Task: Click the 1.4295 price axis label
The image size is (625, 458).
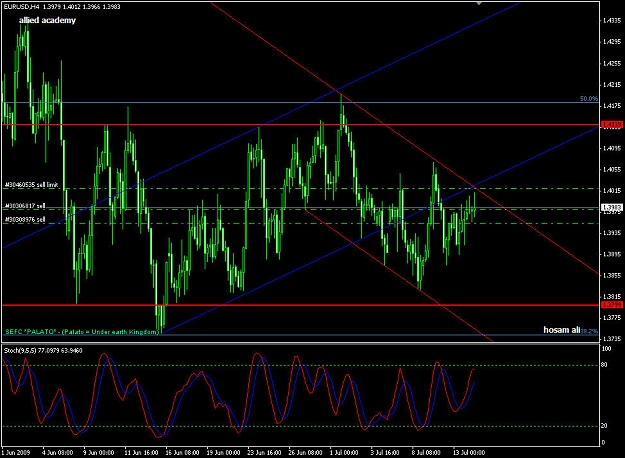Action: tap(612, 41)
